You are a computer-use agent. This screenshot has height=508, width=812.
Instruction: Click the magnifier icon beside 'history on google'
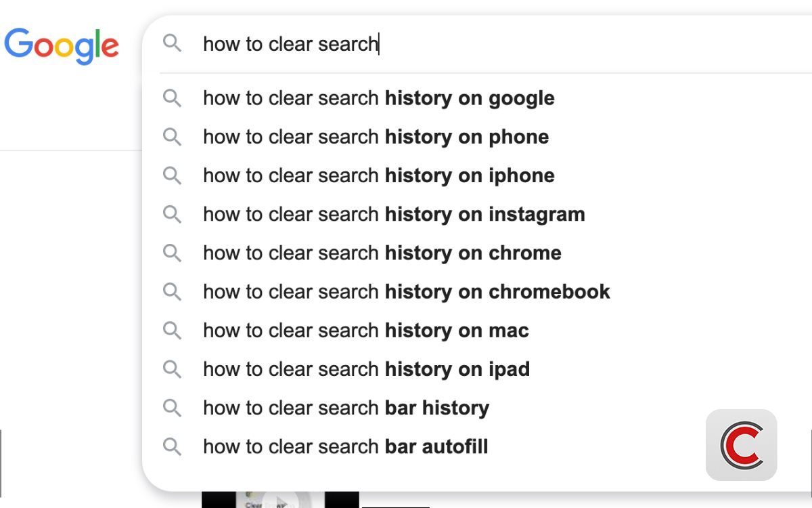tap(173, 98)
